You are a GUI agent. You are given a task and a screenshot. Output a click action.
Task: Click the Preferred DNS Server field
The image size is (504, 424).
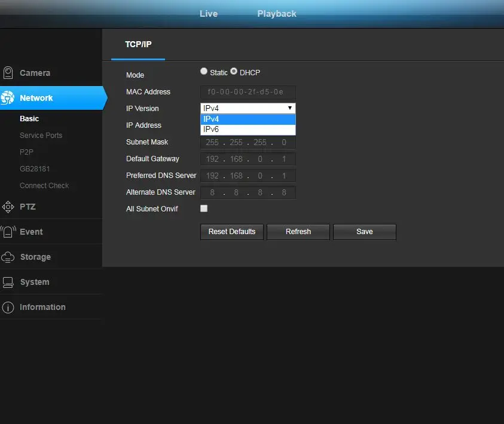pyautogui.click(x=248, y=176)
